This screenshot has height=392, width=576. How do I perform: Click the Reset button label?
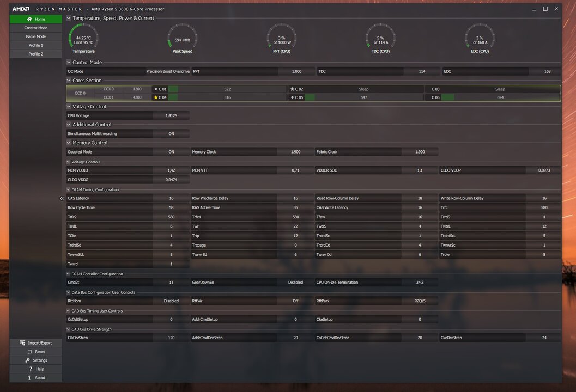pyautogui.click(x=40, y=352)
